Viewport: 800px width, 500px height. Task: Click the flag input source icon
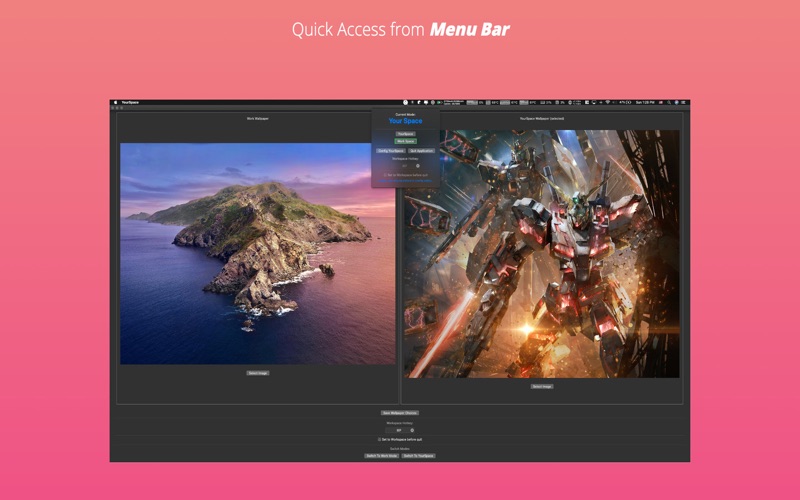click(x=661, y=103)
